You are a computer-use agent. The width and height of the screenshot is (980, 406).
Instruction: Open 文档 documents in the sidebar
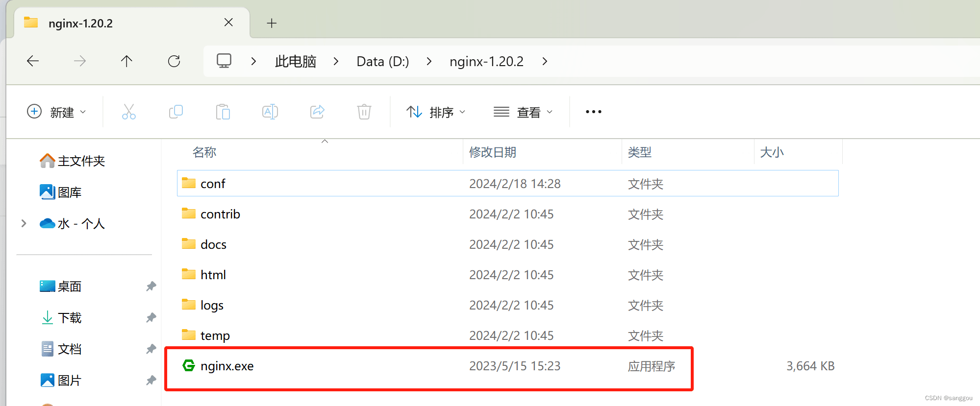tap(60, 349)
